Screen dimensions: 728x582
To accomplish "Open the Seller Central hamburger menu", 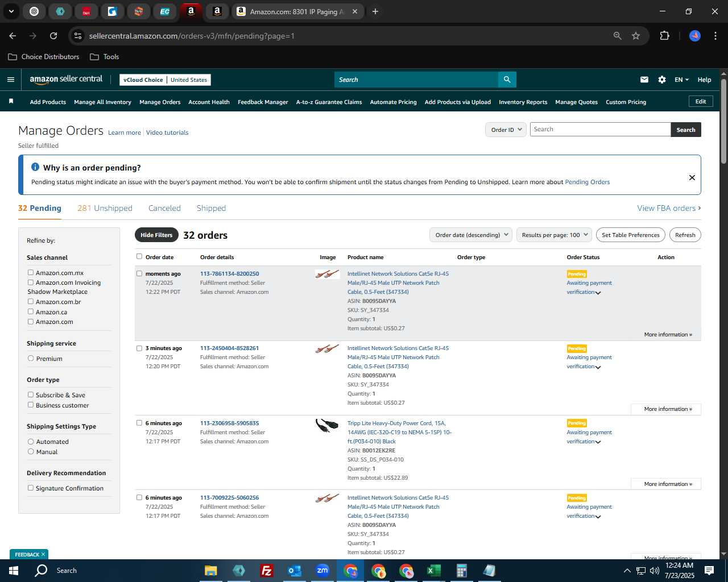I will (11, 80).
